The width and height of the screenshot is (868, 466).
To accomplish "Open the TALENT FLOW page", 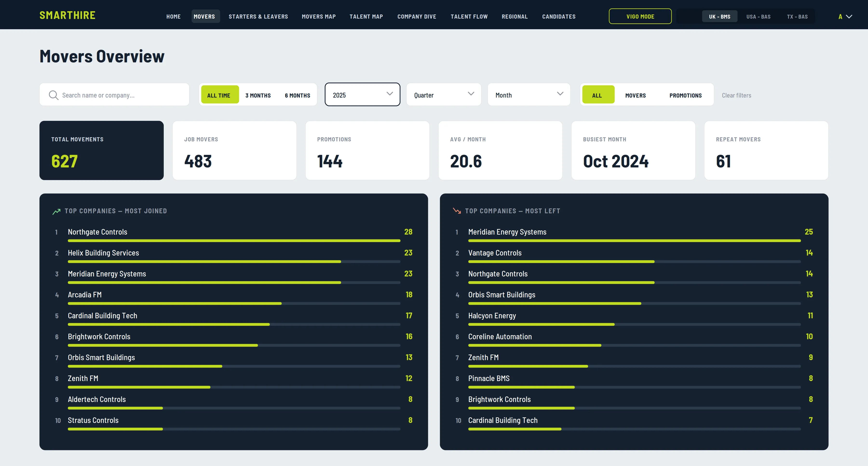I will (469, 16).
